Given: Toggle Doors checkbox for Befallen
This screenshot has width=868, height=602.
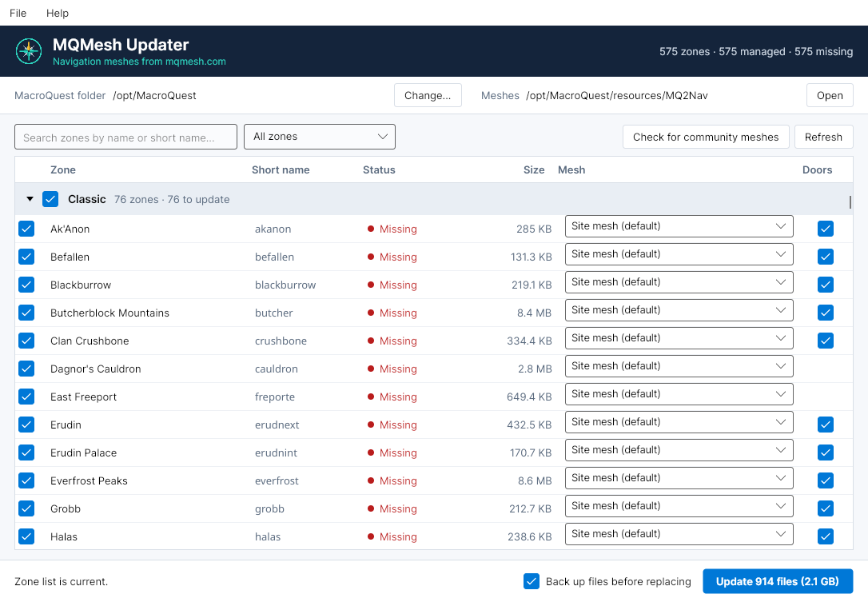Looking at the screenshot, I should [x=826, y=257].
